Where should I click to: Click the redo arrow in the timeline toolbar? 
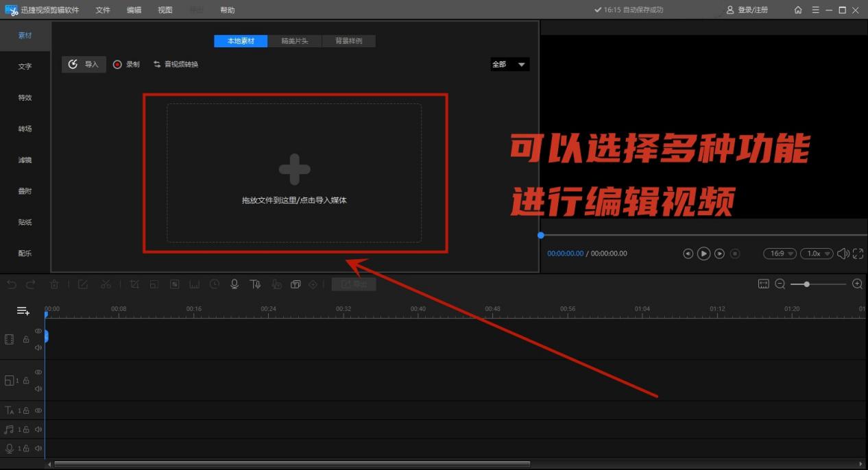pos(31,284)
